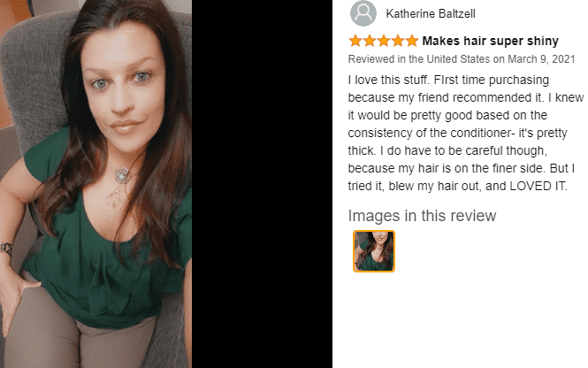Click the 'Images in this review' heading
The width and height of the screenshot is (588, 368).
click(422, 216)
